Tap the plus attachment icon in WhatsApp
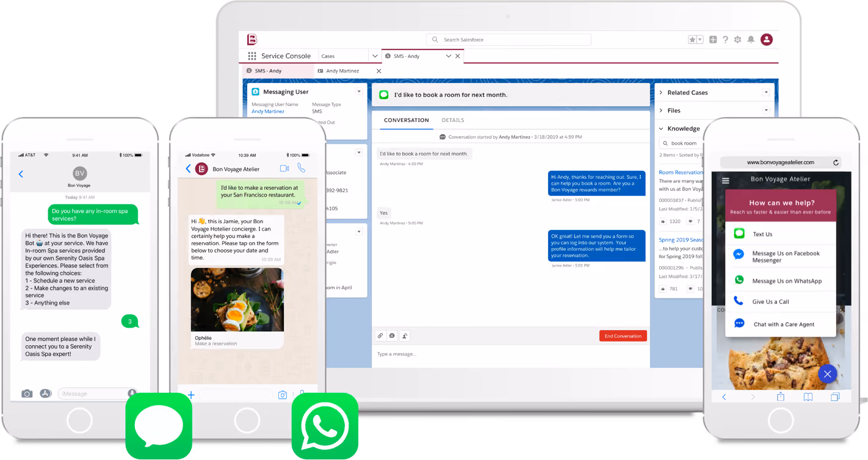The image size is (868, 460). [191, 395]
